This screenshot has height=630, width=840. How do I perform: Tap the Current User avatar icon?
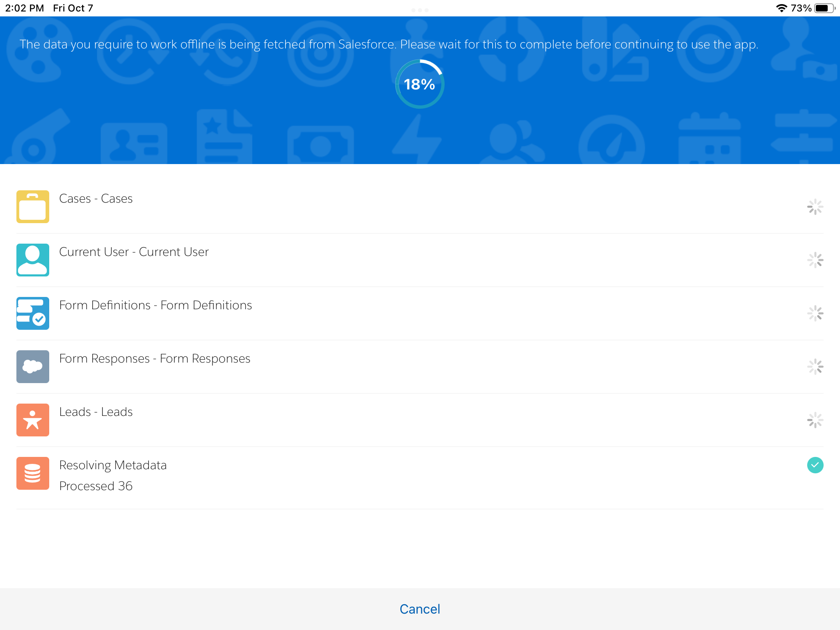pyautogui.click(x=33, y=260)
